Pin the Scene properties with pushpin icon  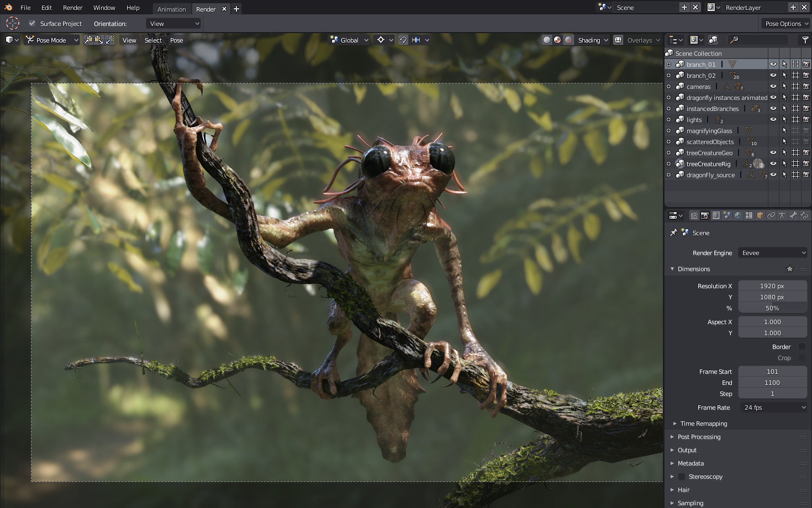[x=673, y=233]
